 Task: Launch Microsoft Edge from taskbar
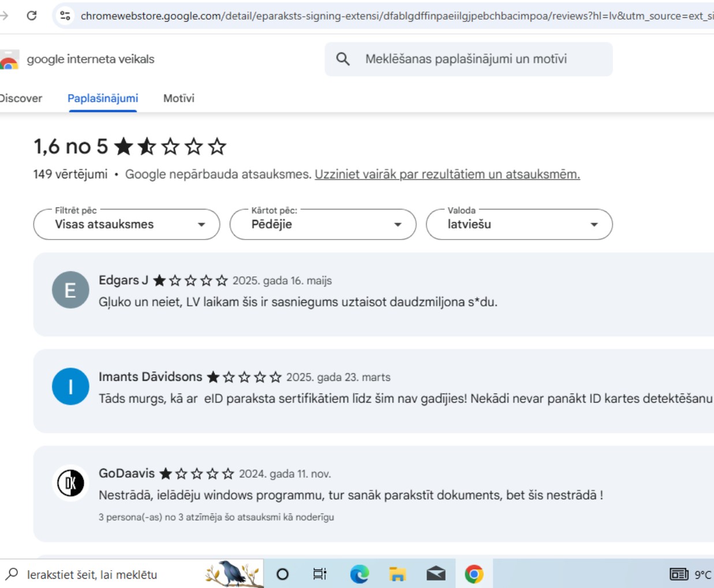(x=359, y=574)
